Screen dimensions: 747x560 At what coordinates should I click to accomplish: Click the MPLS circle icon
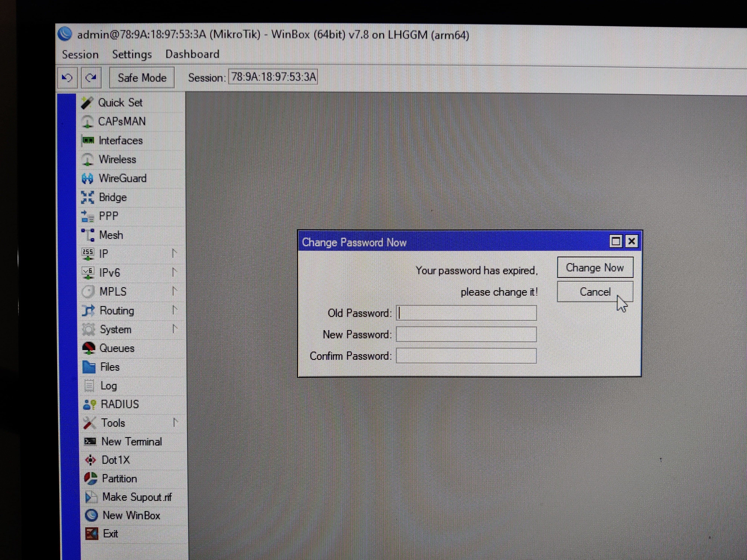tap(88, 292)
